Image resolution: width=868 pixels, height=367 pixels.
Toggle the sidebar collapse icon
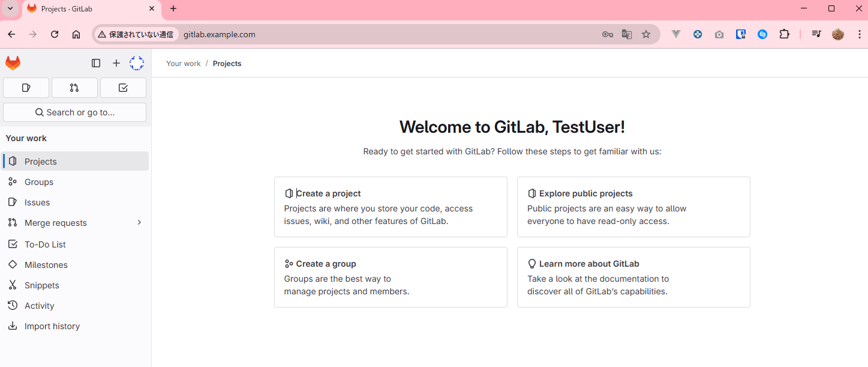[x=96, y=63]
